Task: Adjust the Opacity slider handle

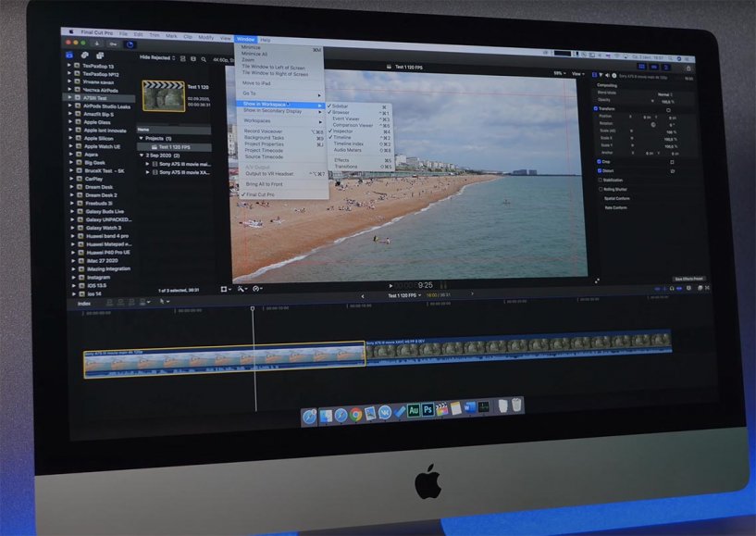Action: point(652,101)
